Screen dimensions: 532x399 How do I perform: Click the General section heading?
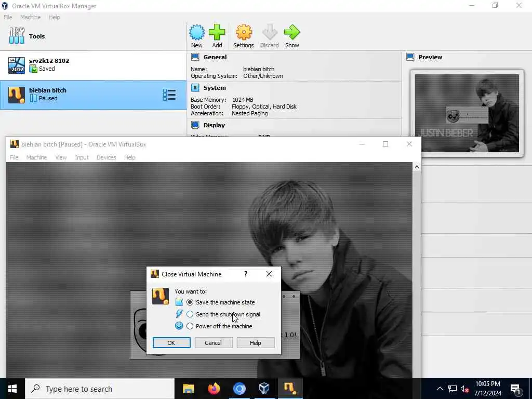pyautogui.click(x=215, y=57)
